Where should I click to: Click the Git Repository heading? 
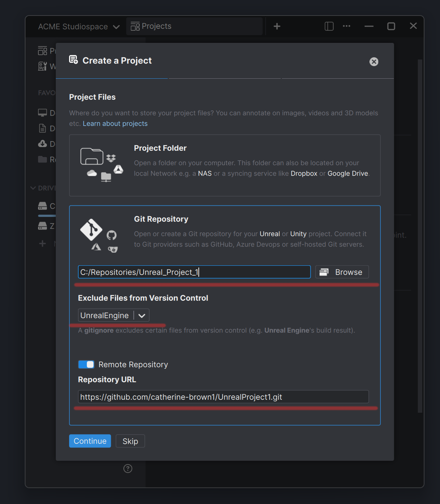(x=161, y=219)
